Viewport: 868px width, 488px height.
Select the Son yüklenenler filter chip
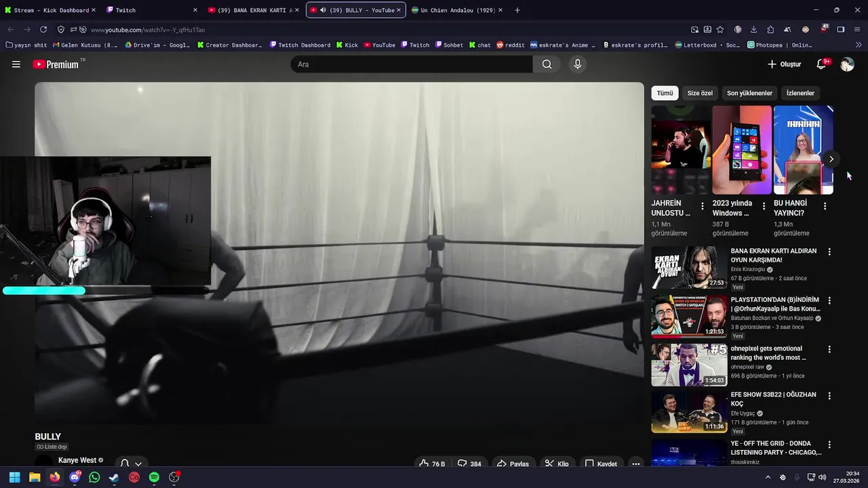coord(749,93)
